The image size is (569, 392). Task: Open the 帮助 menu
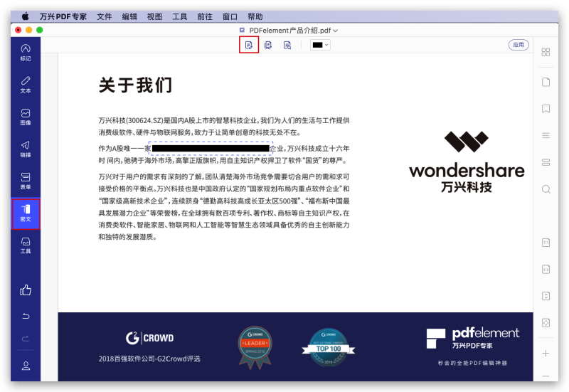click(255, 16)
